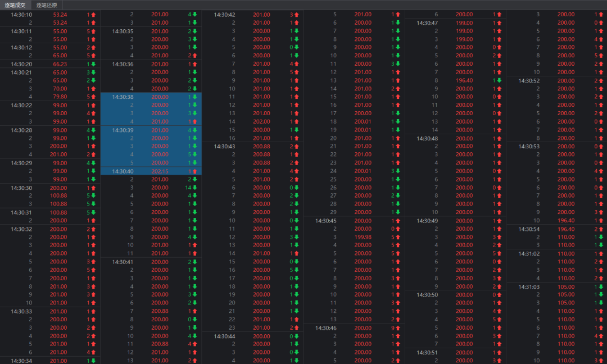This screenshot has height=364, width=607.
Task: Click the trade volume 14
Action: 188,188
